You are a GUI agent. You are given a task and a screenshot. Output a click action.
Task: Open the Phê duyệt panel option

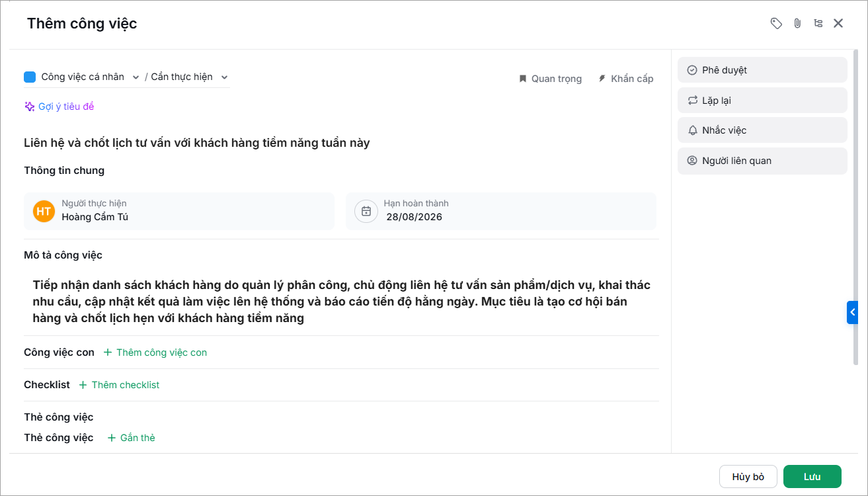(x=762, y=70)
